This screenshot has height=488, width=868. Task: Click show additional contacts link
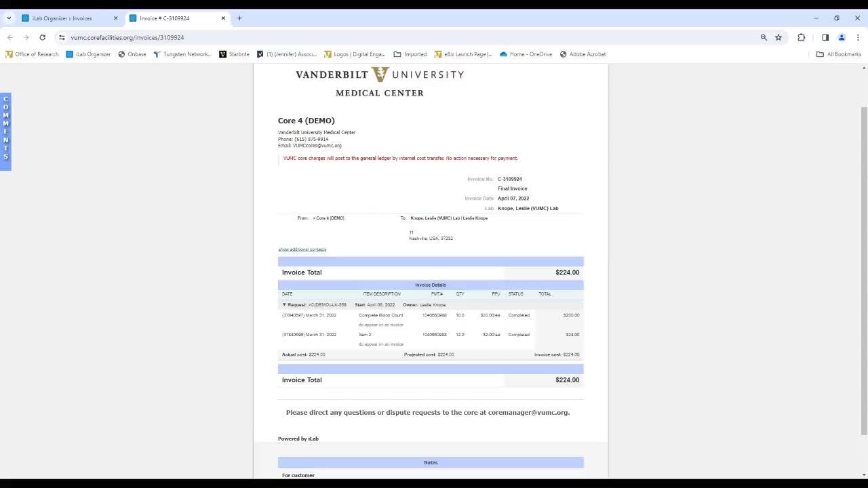click(x=302, y=249)
